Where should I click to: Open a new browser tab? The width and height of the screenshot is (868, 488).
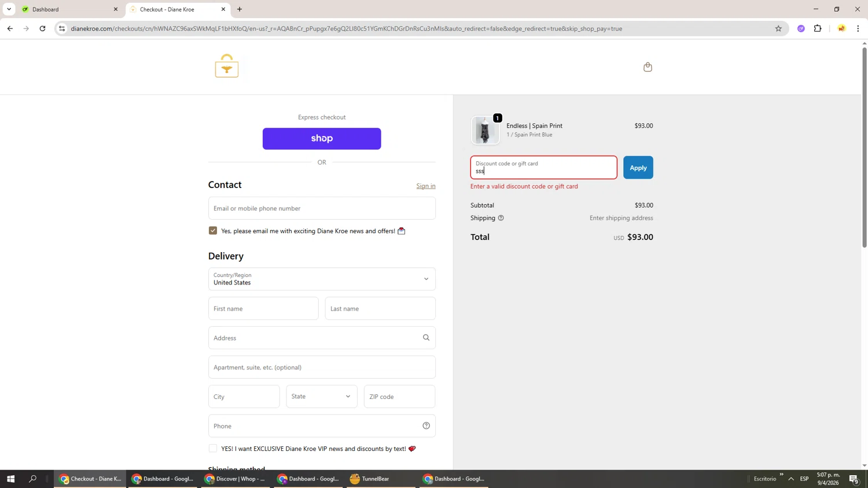(240, 9)
